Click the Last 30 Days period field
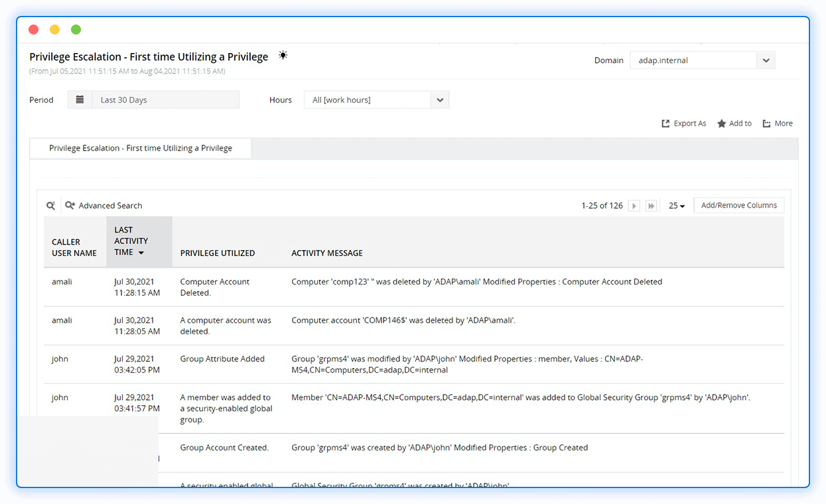The image size is (826, 504). coord(165,99)
